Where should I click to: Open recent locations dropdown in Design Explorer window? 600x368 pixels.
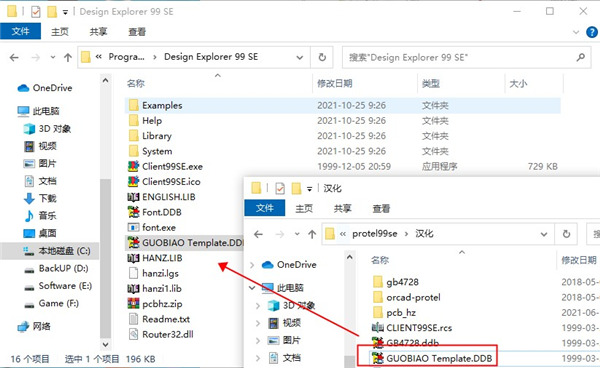click(x=53, y=57)
